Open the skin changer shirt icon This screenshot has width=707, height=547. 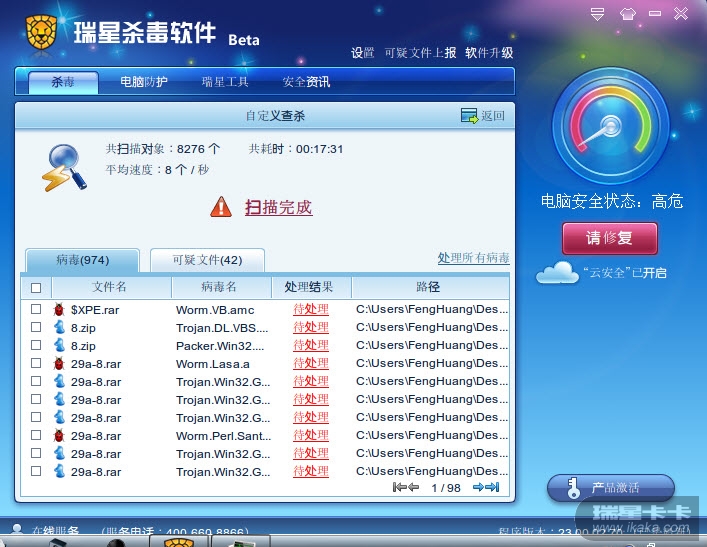click(628, 14)
